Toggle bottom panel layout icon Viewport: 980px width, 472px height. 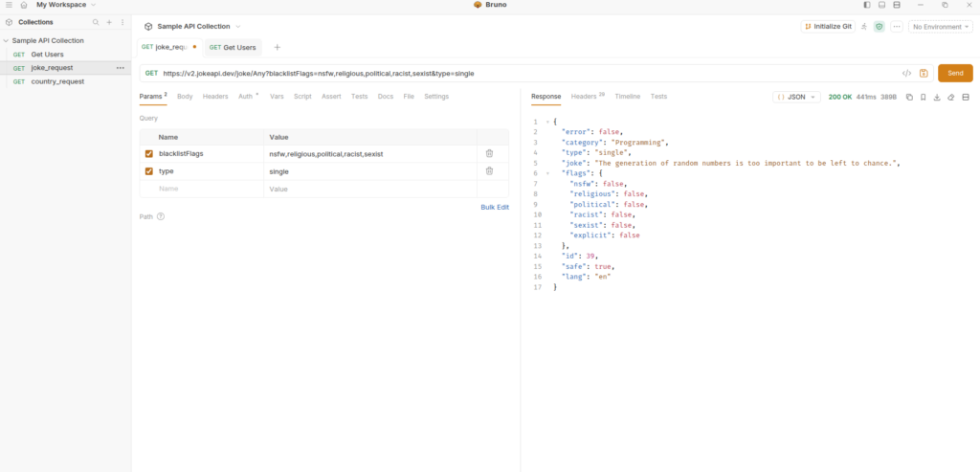tap(881, 5)
